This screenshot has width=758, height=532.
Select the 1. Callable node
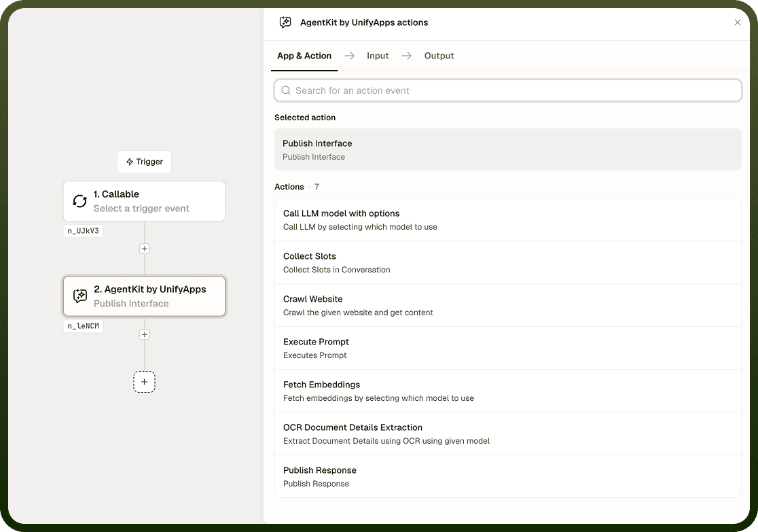pyautogui.click(x=144, y=201)
